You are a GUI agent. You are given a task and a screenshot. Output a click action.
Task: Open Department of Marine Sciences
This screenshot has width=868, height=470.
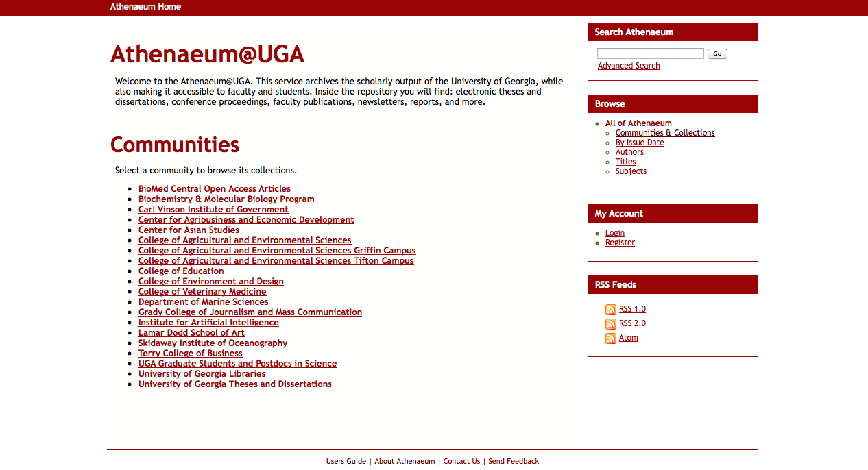coord(204,302)
